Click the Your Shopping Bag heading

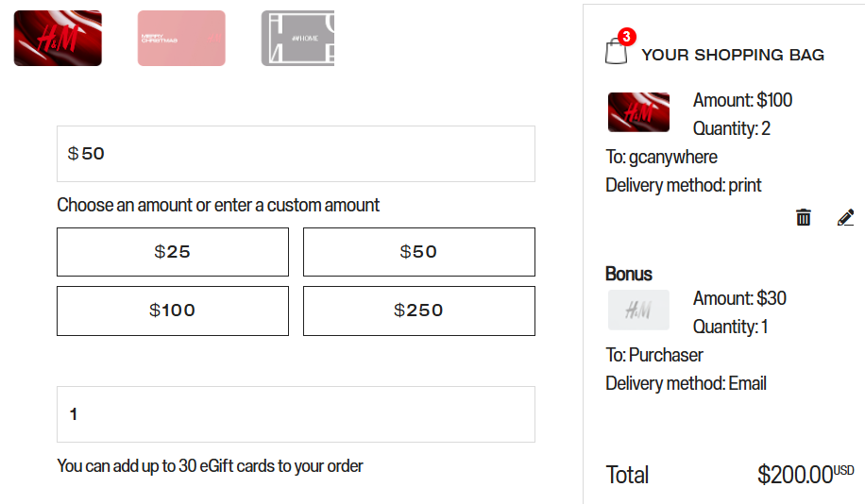[733, 55]
